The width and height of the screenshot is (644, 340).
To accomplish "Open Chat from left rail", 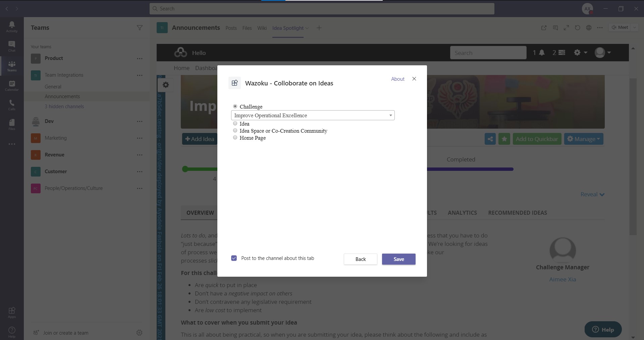I will tap(12, 46).
